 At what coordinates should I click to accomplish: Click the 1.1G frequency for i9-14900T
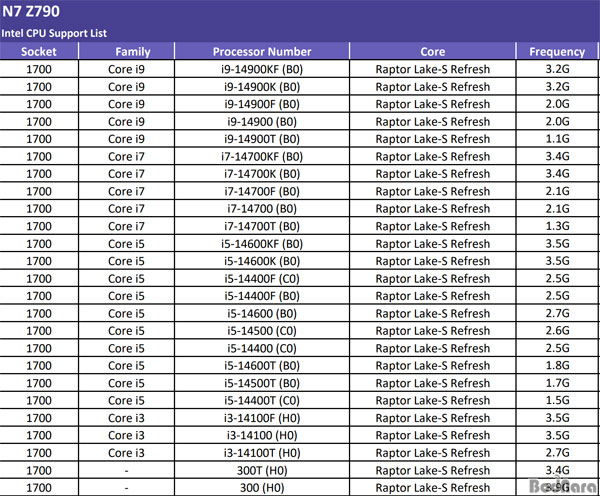[x=557, y=139]
